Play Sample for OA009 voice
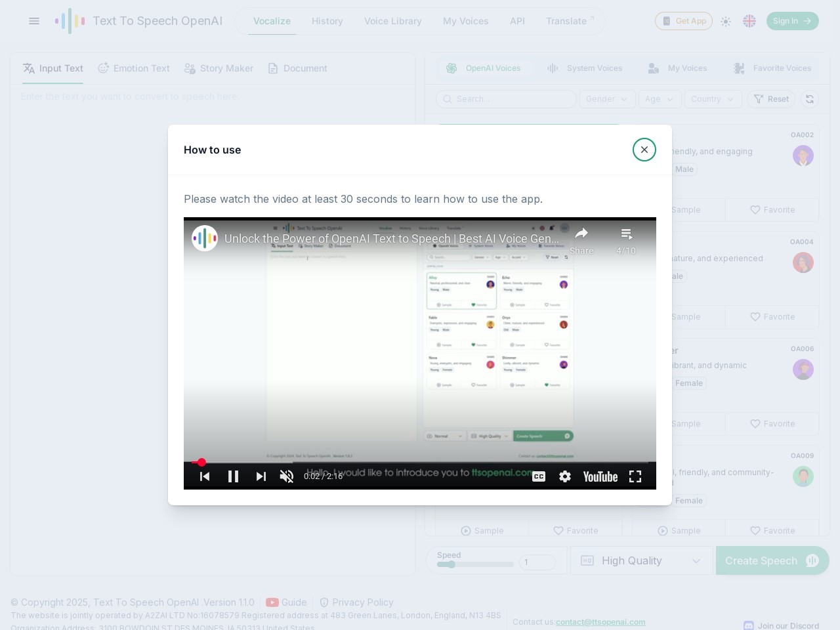This screenshot has height=630, width=840. (679, 530)
